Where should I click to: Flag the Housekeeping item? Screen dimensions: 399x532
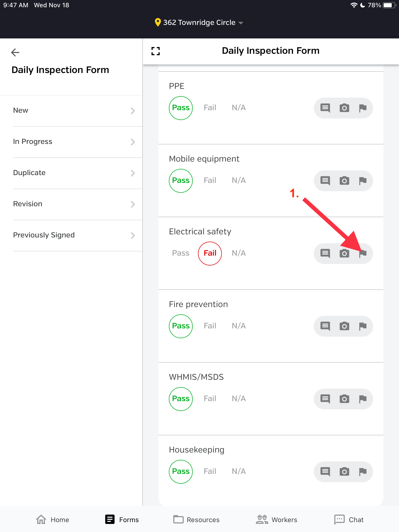click(363, 471)
